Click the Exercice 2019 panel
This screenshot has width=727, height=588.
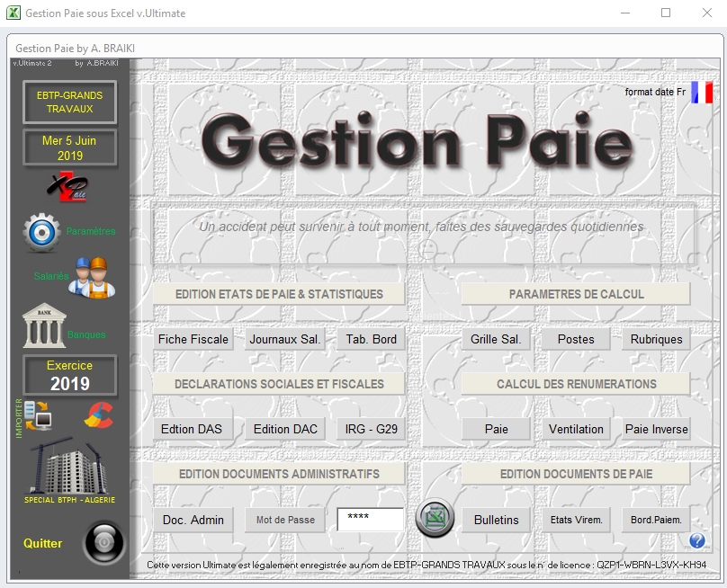click(x=69, y=374)
